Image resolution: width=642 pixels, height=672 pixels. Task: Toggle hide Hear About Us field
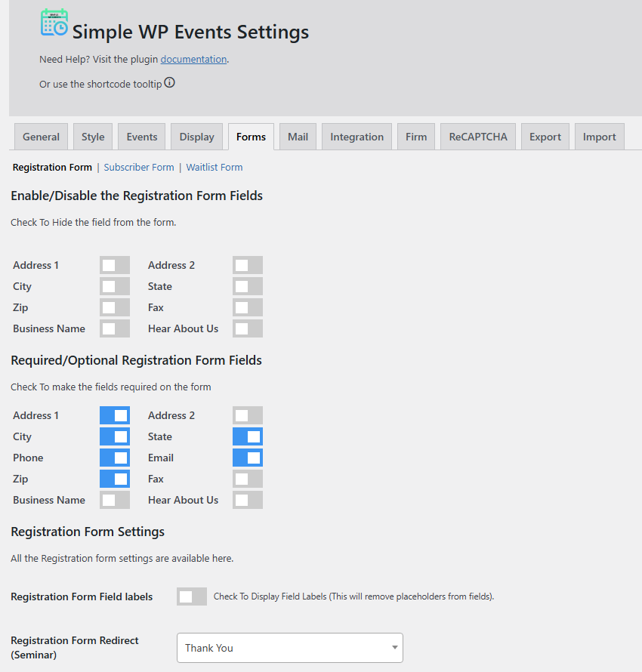[248, 328]
